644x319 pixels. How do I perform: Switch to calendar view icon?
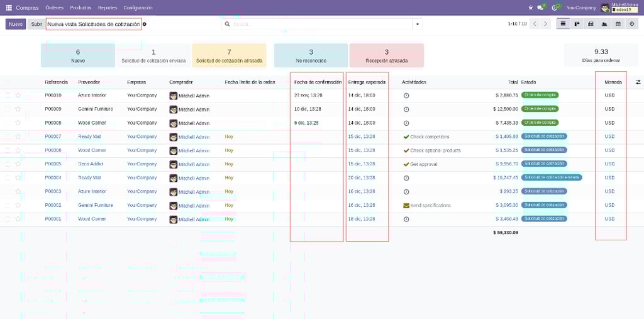pos(618,24)
